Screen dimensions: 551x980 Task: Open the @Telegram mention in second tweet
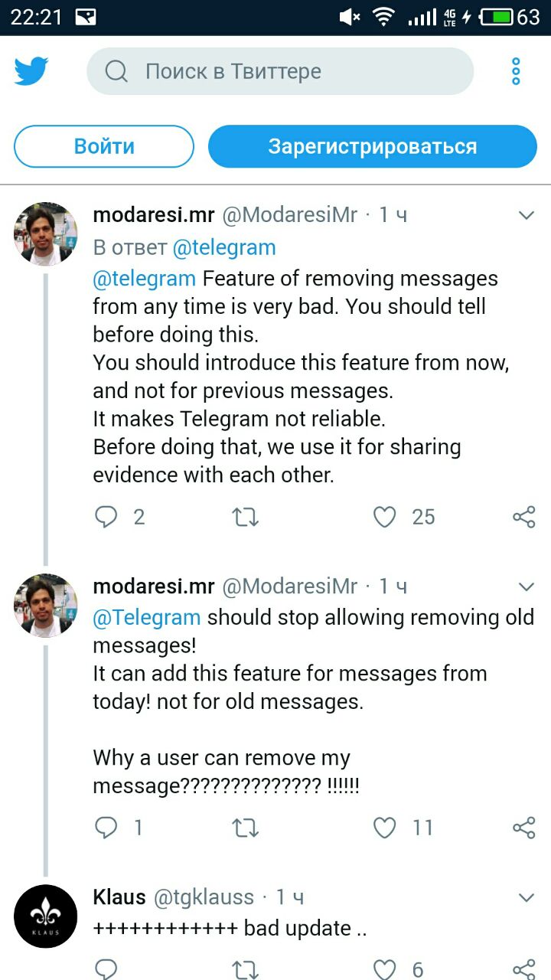point(146,617)
